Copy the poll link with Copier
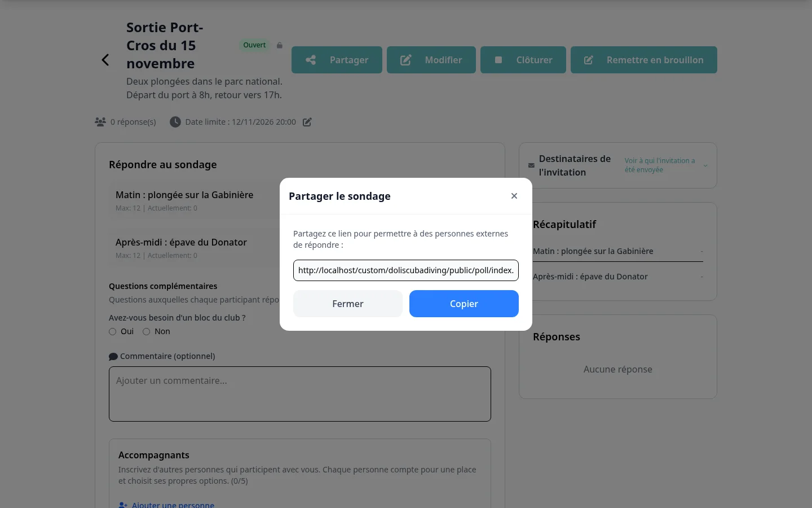 pos(464,304)
